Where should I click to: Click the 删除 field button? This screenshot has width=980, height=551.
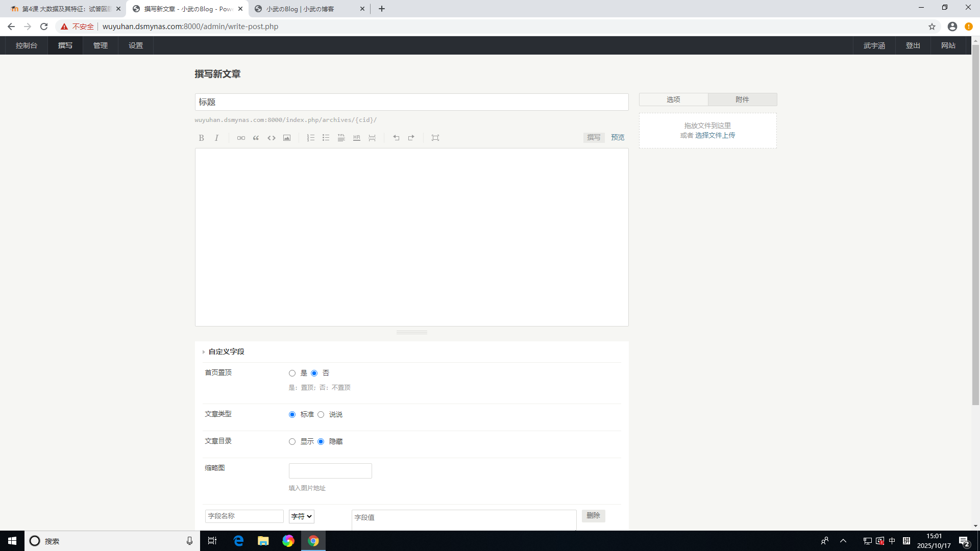pos(593,515)
